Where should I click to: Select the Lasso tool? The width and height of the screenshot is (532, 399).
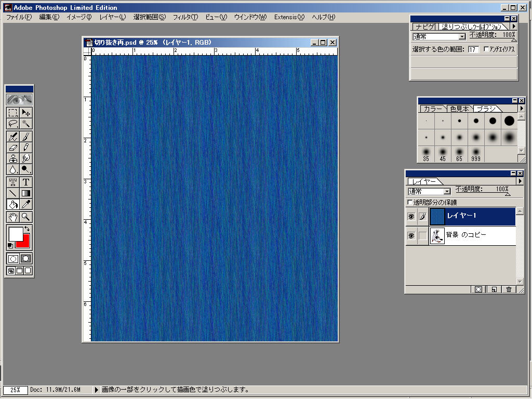point(13,124)
